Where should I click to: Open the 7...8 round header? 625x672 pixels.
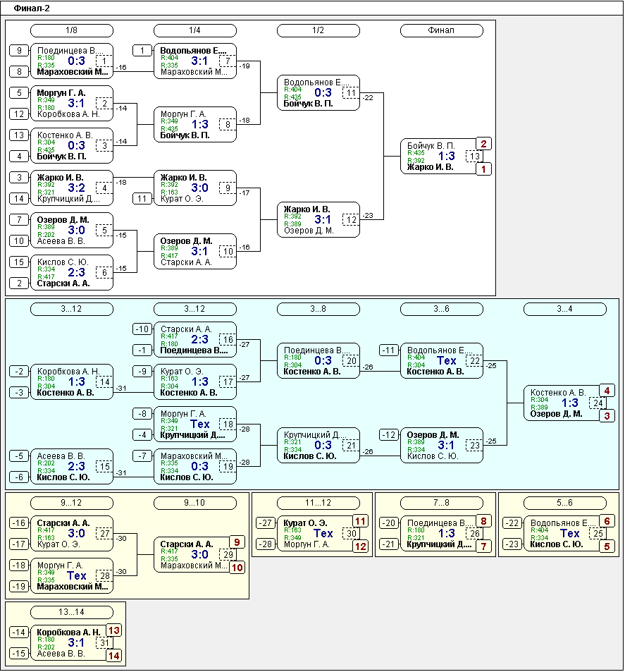tap(442, 503)
